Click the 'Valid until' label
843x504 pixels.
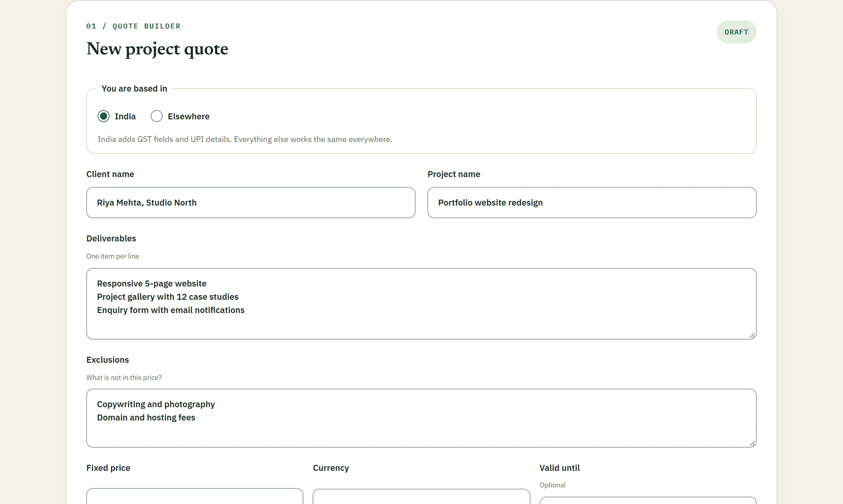(x=559, y=468)
